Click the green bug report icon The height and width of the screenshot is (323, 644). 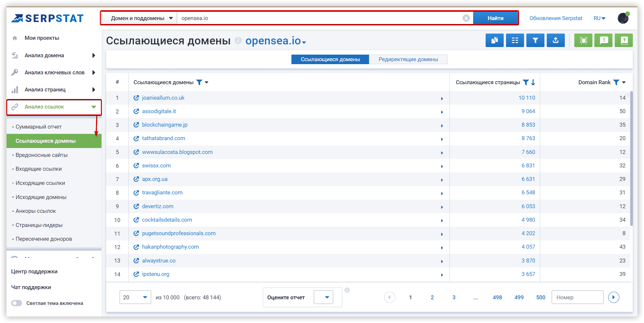click(x=583, y=40)
